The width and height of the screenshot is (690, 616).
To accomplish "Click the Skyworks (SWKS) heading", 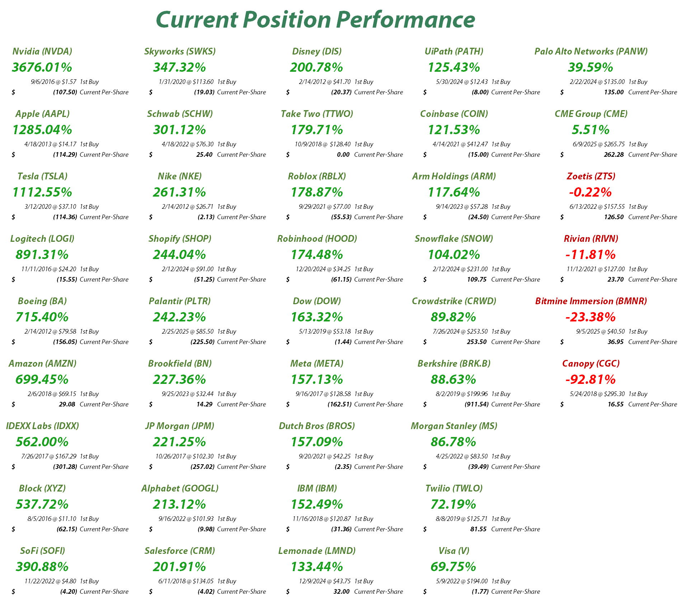I will point(180,51).
